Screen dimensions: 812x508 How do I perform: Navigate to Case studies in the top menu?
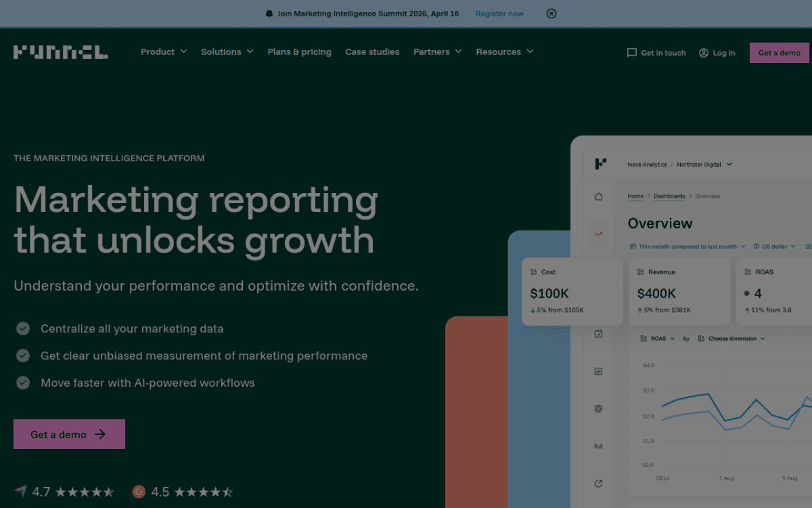(372, 51)
